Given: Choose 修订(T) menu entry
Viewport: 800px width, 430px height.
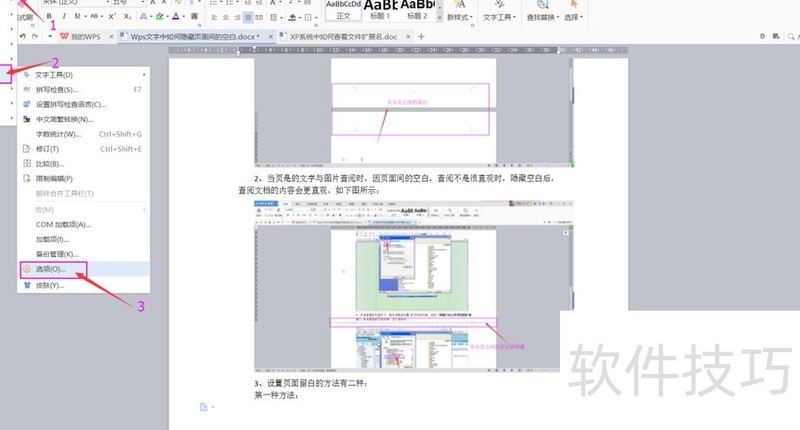Looking at the screenshot, I should click(84, 149).
